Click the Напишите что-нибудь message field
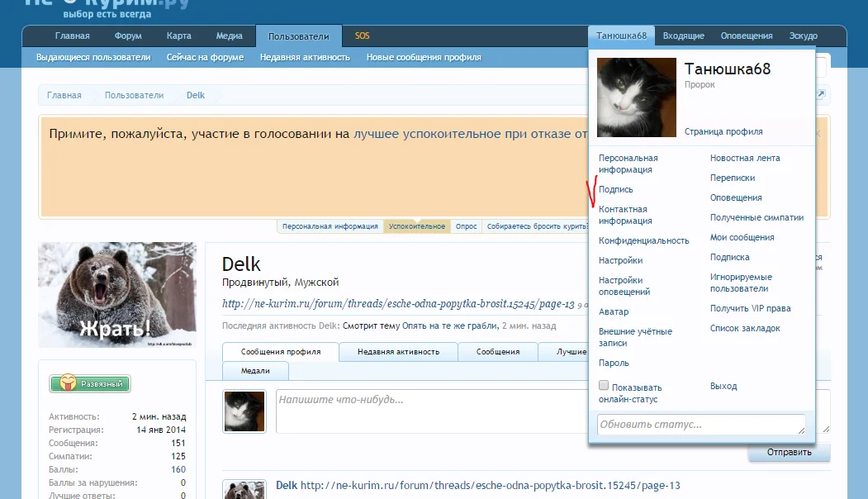The image size is (868, 499). click(432, 411)
